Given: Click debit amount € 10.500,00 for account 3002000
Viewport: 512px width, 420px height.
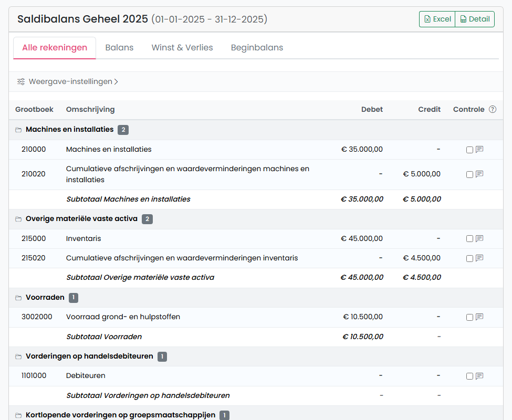Looking at the screenshot, I should pos(363,317).
